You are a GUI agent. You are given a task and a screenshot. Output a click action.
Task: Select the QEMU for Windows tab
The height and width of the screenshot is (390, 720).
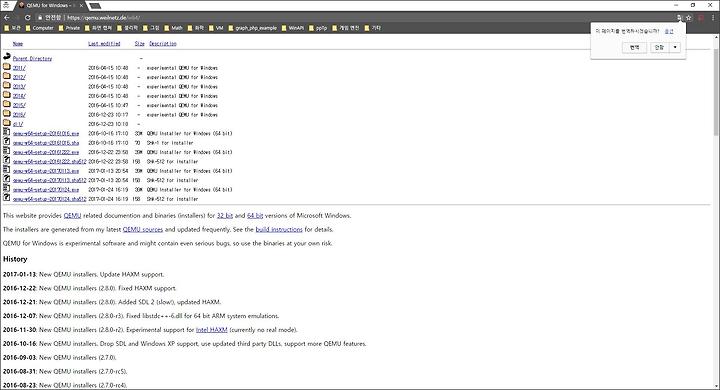[x=51, y=6]
